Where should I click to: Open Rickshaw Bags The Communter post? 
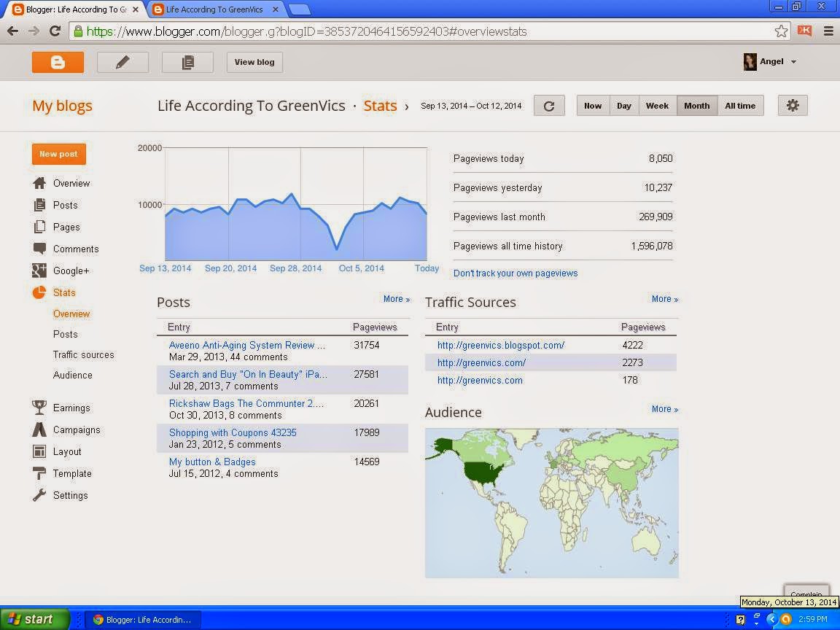[246, 403]
